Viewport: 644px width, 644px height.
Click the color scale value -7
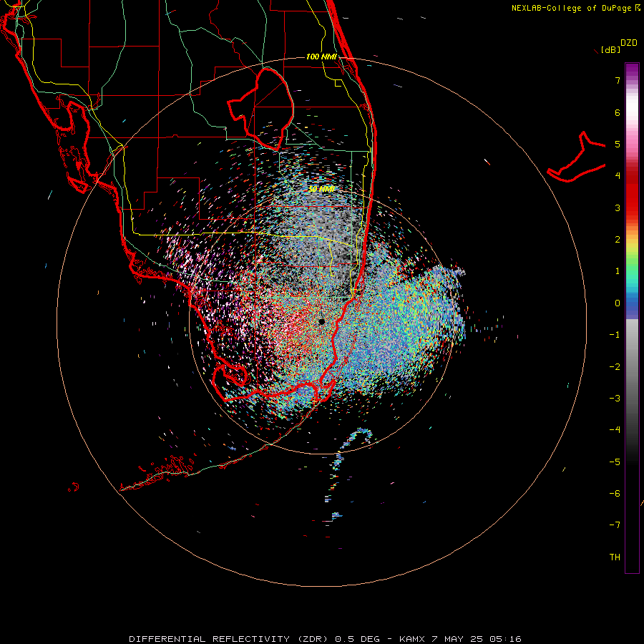coord(615,525)
